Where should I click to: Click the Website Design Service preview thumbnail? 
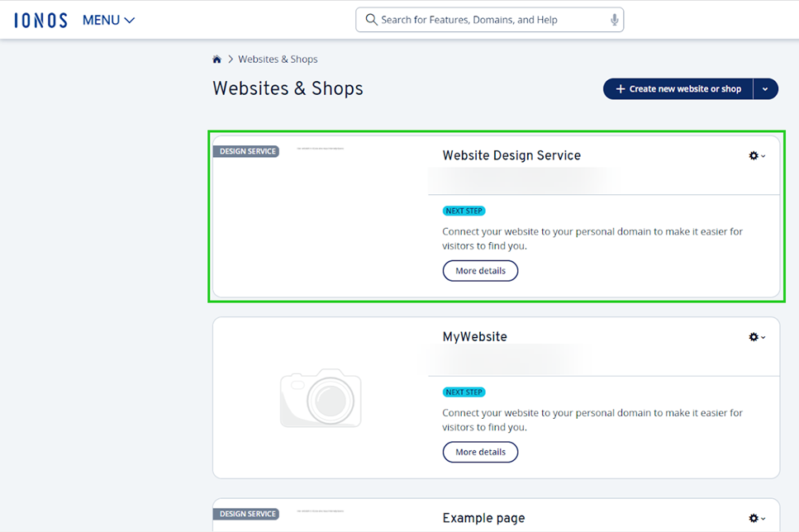coord(321,216)
